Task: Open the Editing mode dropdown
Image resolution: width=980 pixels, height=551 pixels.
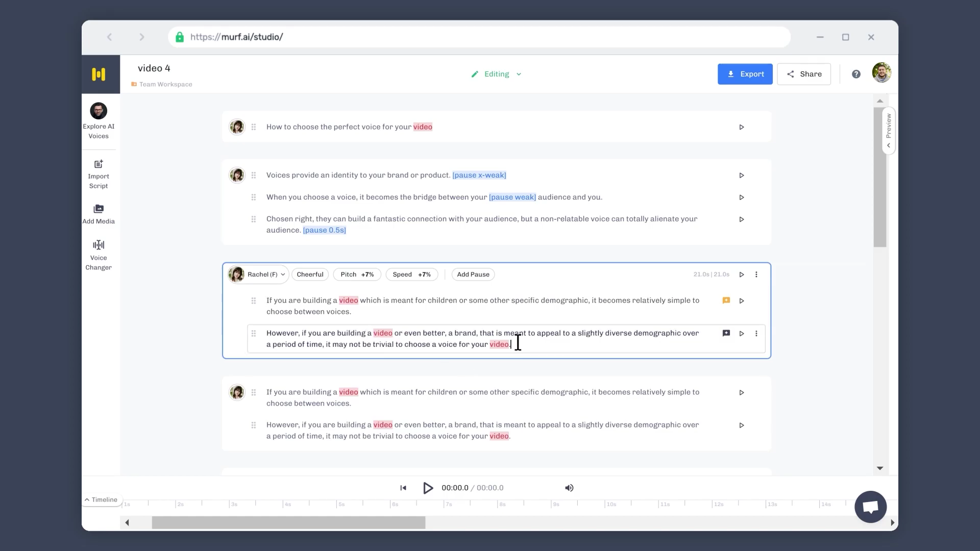Action: (x=497, y=74)
